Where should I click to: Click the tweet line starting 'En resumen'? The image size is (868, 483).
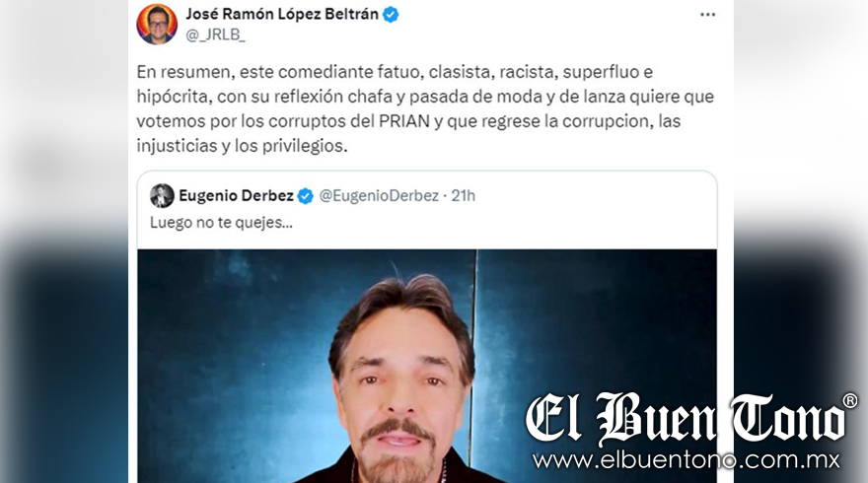pyautogui.click(x=395, y=72)
